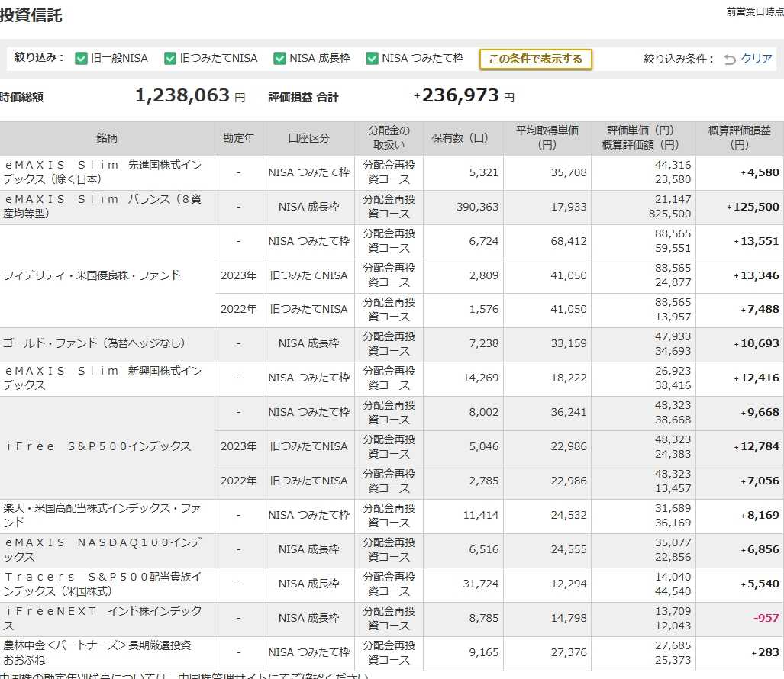Open iFree S&P500インデックス fund page

98,446
